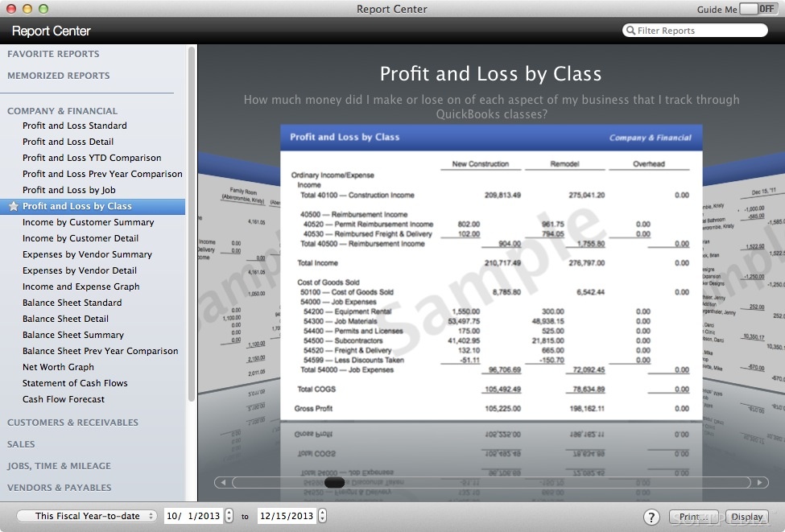
Task: Click the Help question mark icon
Action: [651, 517]
